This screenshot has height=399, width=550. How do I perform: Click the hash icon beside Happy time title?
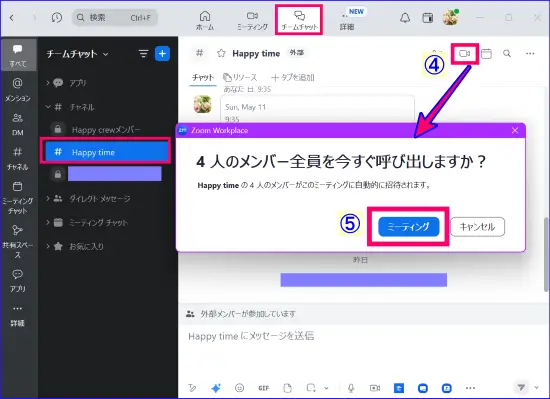click(x=199, y=53)
